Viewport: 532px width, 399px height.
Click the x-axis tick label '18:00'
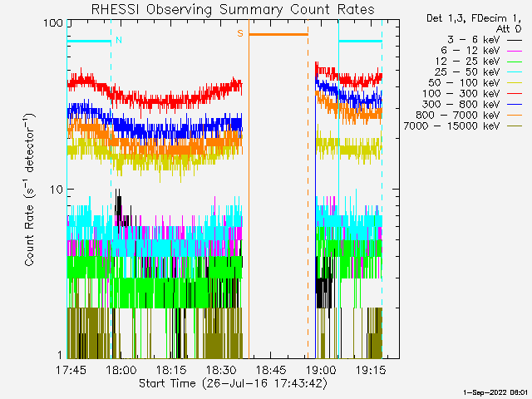pyautogui.click(x=121, y=370)
